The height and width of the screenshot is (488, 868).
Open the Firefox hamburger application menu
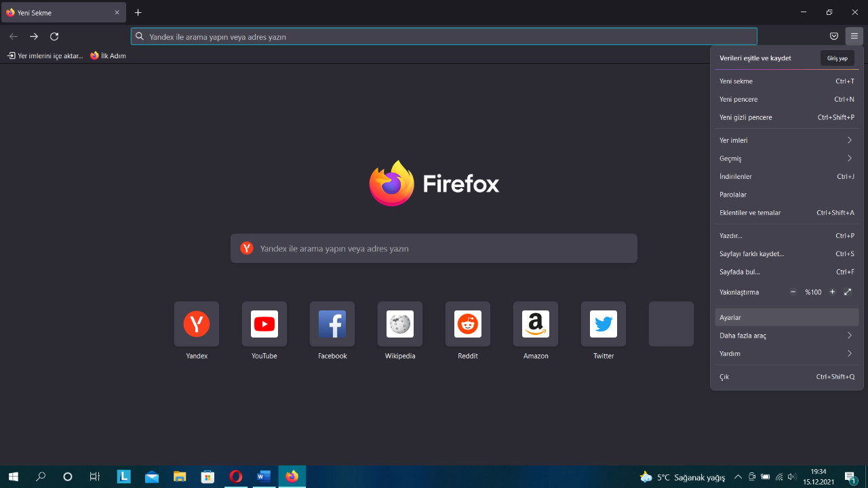pyautogui.click(x=854, y=36)
